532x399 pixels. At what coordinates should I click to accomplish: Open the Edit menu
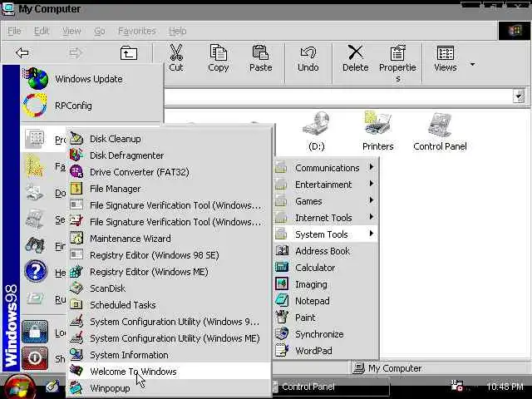click(42, 31)
